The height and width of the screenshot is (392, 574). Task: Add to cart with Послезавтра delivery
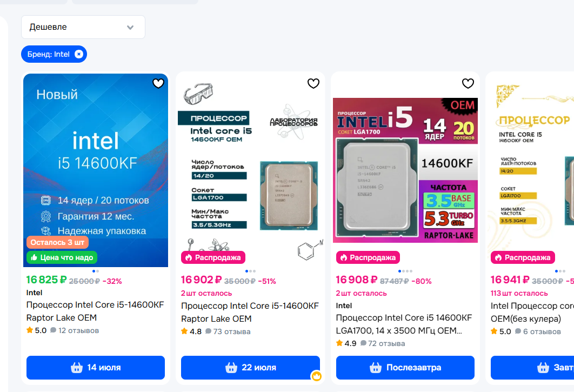pos(405,368)
